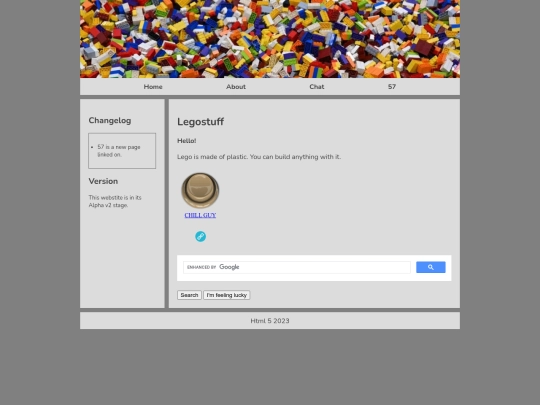Open the 57 page from the navigation
This screenshot has width=540, height=405.
[392, 87]
